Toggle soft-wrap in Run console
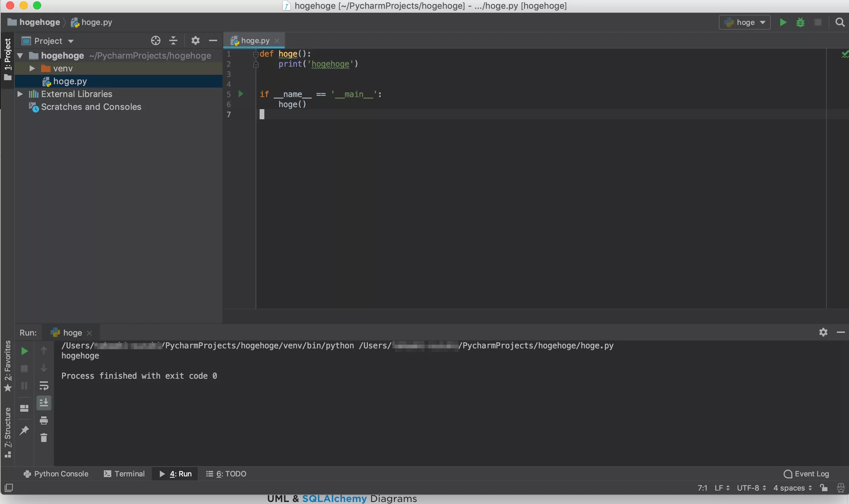 click(44, 385)
